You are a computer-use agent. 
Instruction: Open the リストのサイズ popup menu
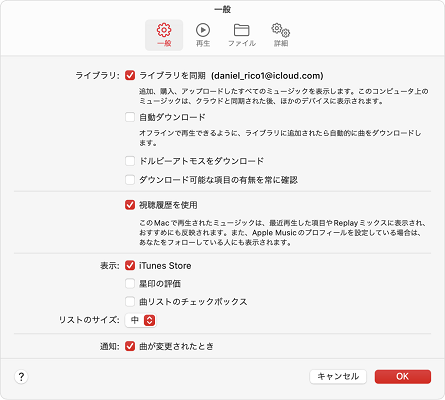pyautogui.click(x=141, y=320)
